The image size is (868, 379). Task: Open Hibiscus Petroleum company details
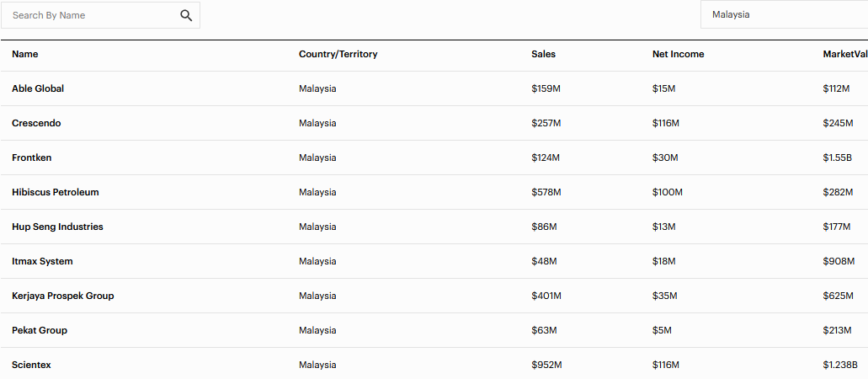click(56, 192)
